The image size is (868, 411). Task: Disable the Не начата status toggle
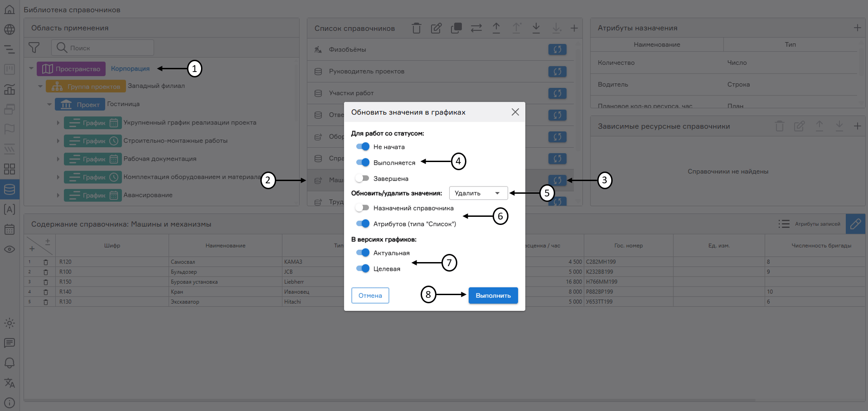tap(363, 147)
